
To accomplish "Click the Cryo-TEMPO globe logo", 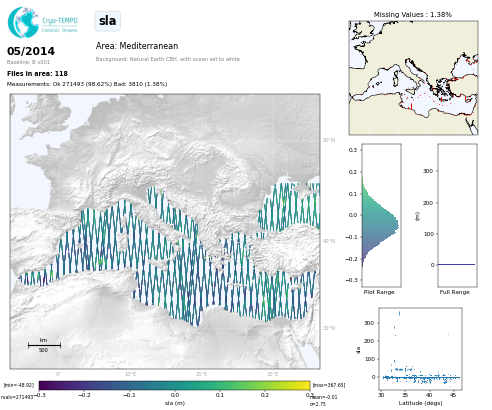I will 23,22.
